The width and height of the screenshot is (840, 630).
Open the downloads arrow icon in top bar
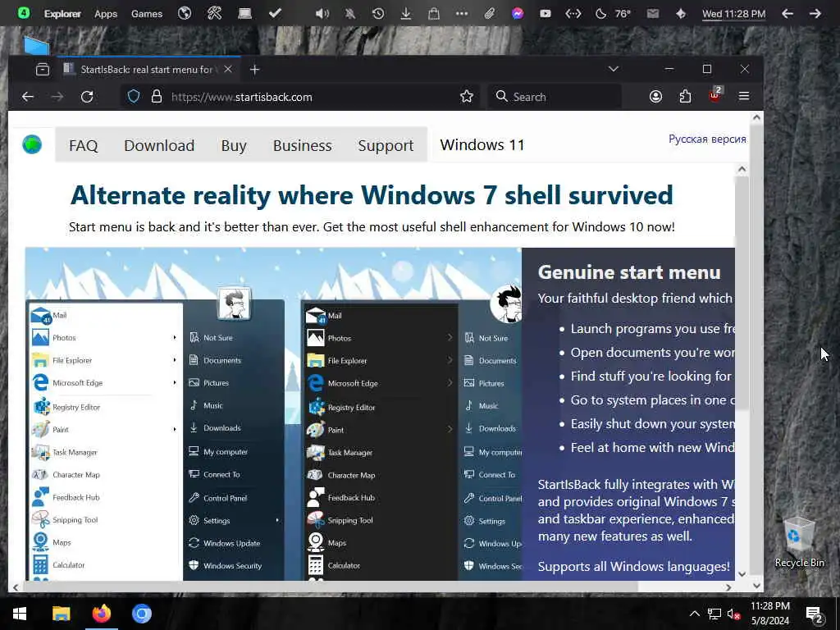point(406,13)
